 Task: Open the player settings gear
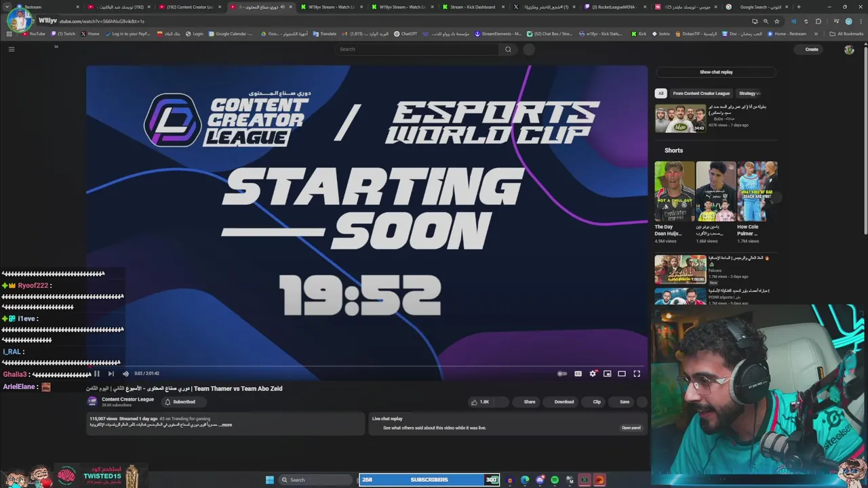click(593, 373)
